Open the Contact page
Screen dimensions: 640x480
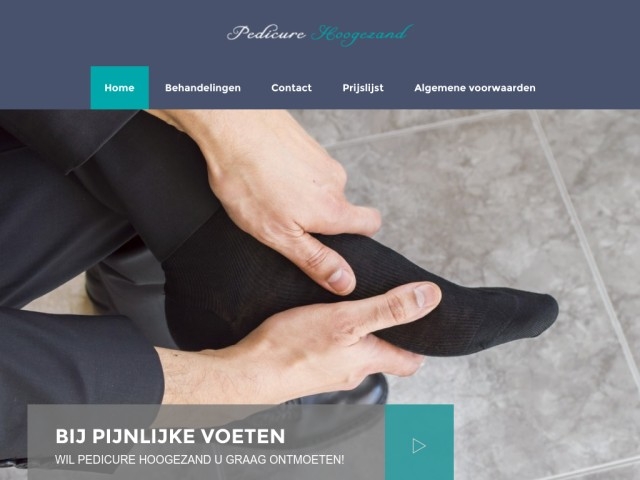(291, 88)
